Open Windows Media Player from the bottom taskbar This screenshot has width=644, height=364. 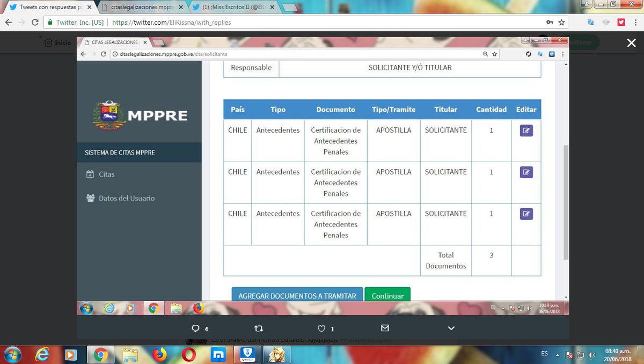pos(70,355)
